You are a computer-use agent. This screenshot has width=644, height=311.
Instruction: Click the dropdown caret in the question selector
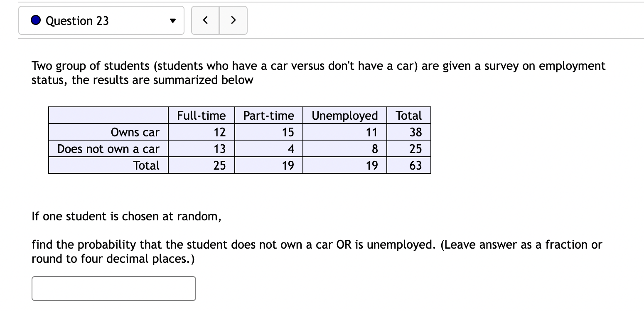tap(173, 20)
